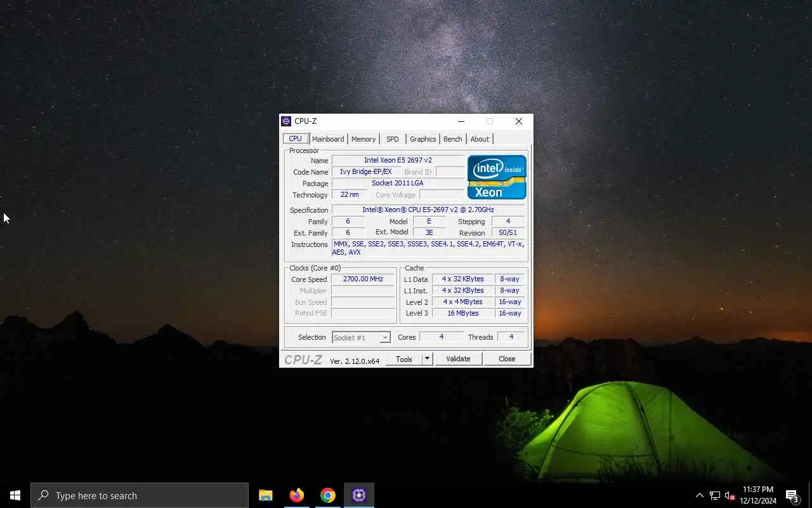The image size is (812, 508).
Task: Open the About tab
Action: point(480,139)
